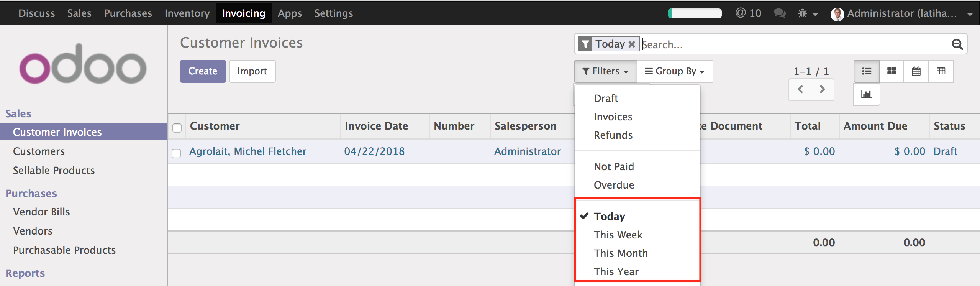Viewport: 980px width, 286px height.
Task: Switch to list view icon
Action: pyautogui.click(x=866, y=71)
